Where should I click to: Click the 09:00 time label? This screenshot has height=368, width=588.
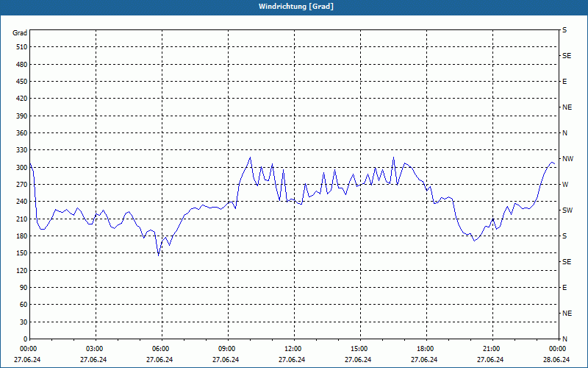(x=228, y=348)
